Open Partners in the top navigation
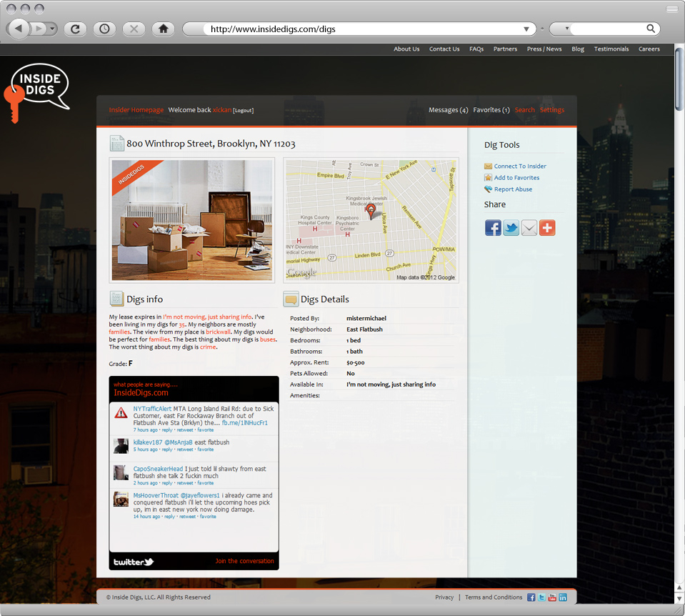This screenshot has width=685, height=616. [x=505, y=49]
